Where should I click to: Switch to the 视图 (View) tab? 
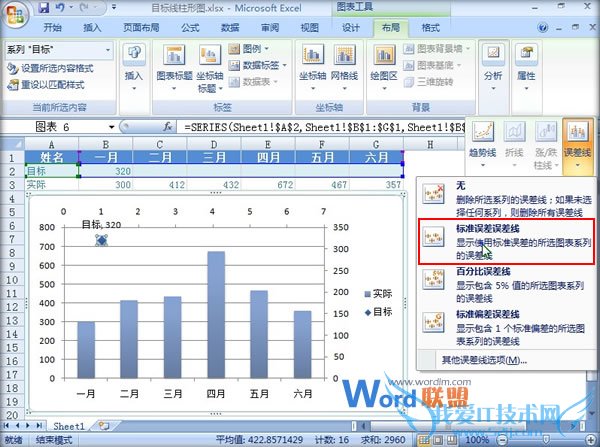310,28
